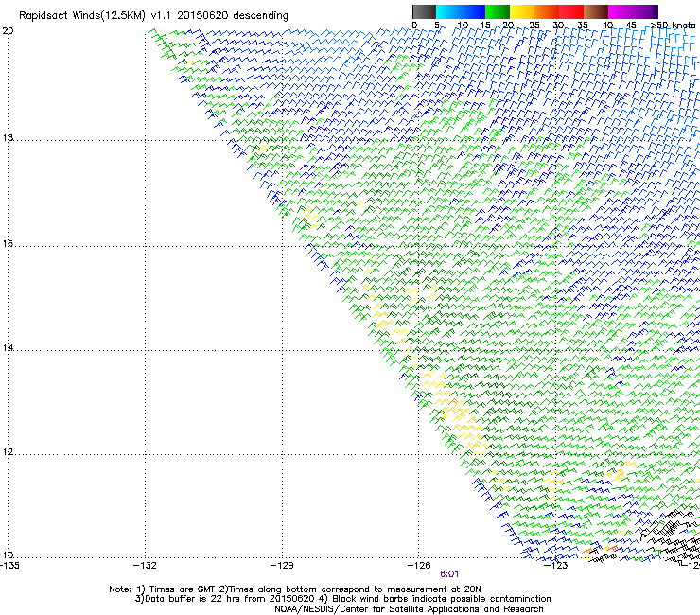700x615 pixels.
Task: Click the black contaminated wind barbs cluster
Action: 672,538
